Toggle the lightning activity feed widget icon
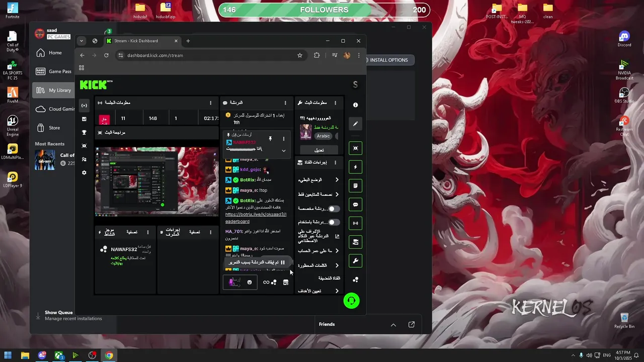Viewport: 644px width, 362px height. [355, 167]
